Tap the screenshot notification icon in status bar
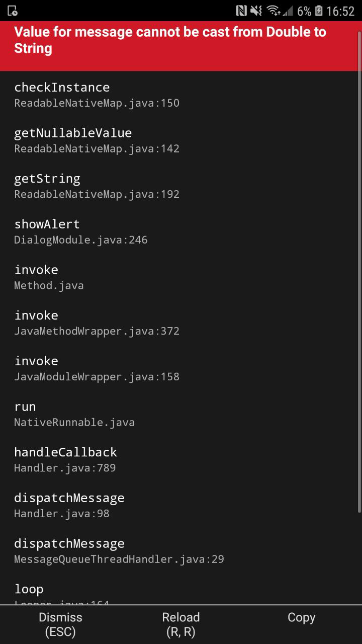Viewport: 362px width, 644px height. pos(13,11)
